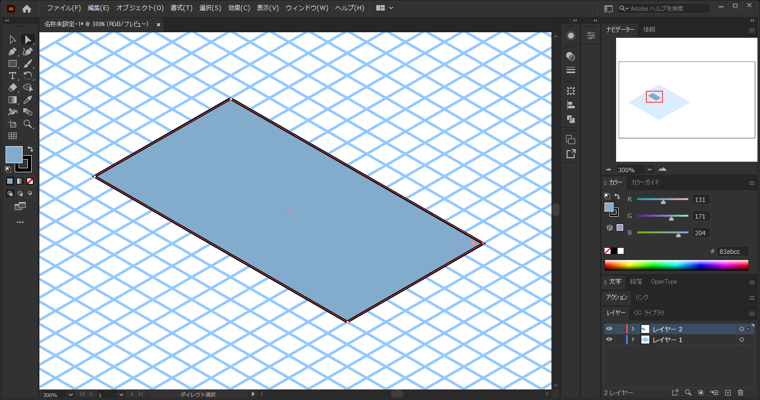
Task: Select the Pen tool
Action: (12, 51)
